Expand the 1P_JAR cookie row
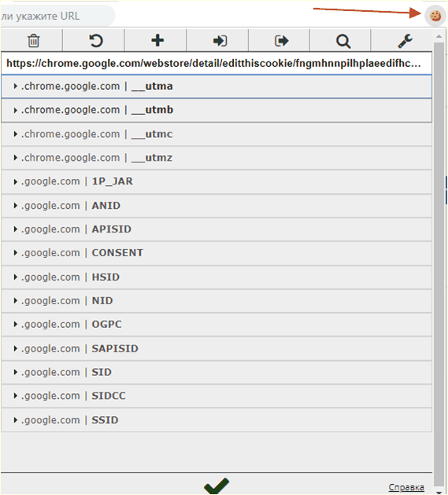The image size is (448, 495). tap(217, 182)
